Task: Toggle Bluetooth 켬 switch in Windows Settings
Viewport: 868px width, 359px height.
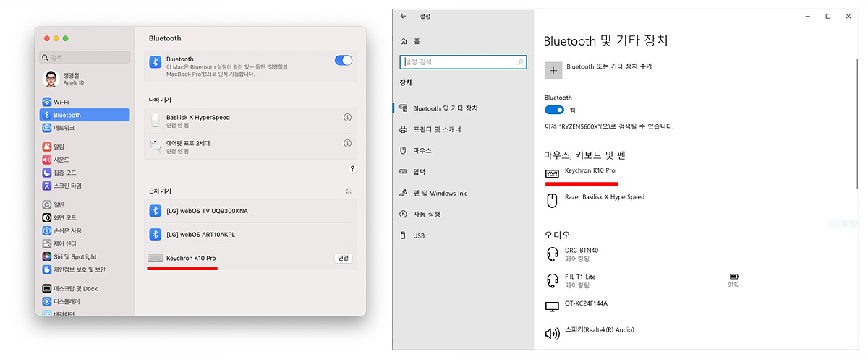Action: coord(554,110)
